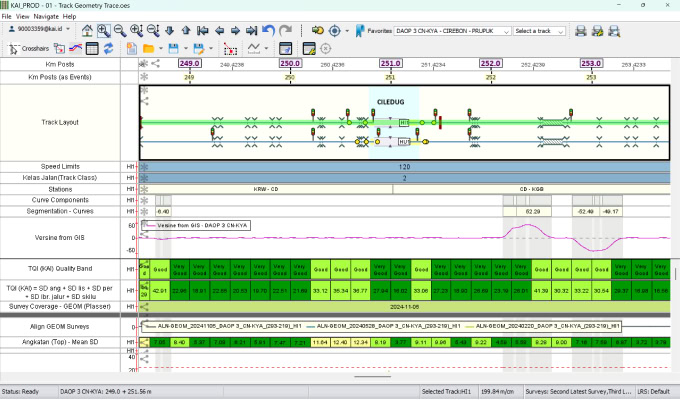The height and width of the screenshot is (400, 680).
Task: Click the locked trace line icon
Action: [x=254, y=49]
